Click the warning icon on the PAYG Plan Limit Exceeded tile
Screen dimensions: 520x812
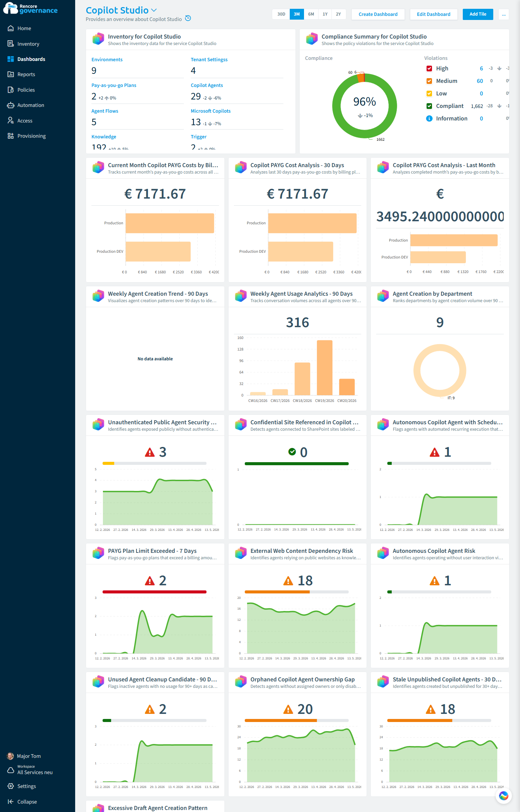(150, 581)
